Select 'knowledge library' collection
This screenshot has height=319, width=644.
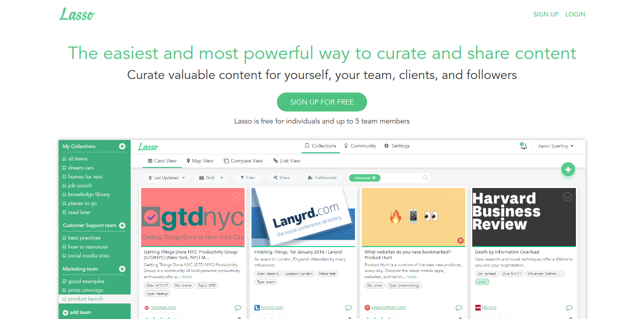click(x=89, y=194)
